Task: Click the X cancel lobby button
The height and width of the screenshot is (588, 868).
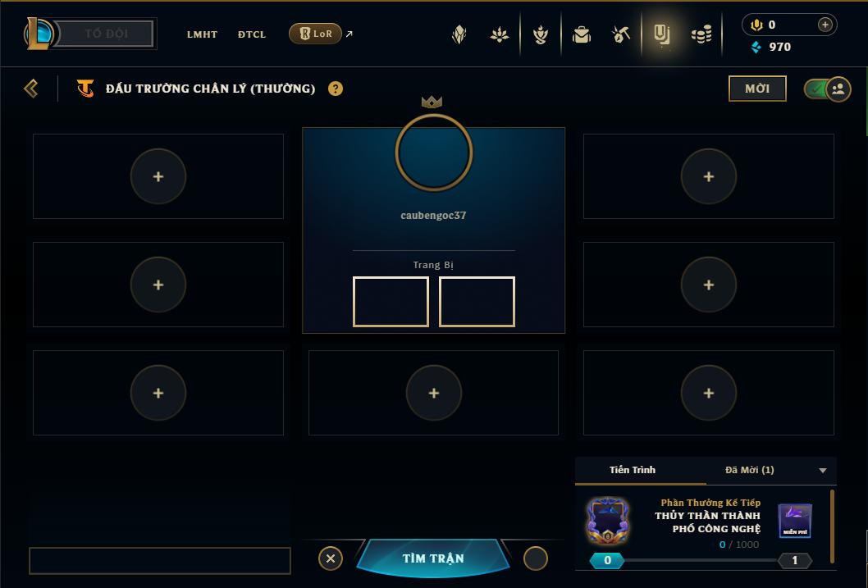Action: click(x=331, y=558)
